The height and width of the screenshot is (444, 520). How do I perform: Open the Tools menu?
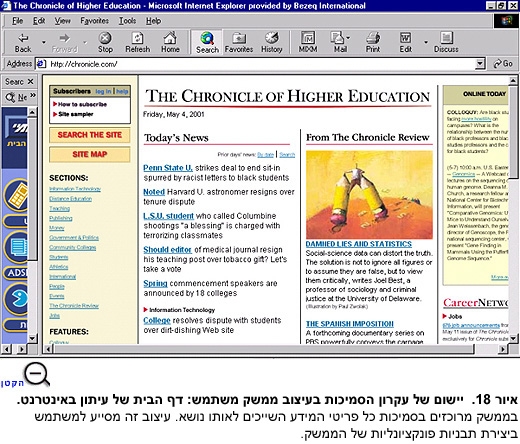point(127,21)
